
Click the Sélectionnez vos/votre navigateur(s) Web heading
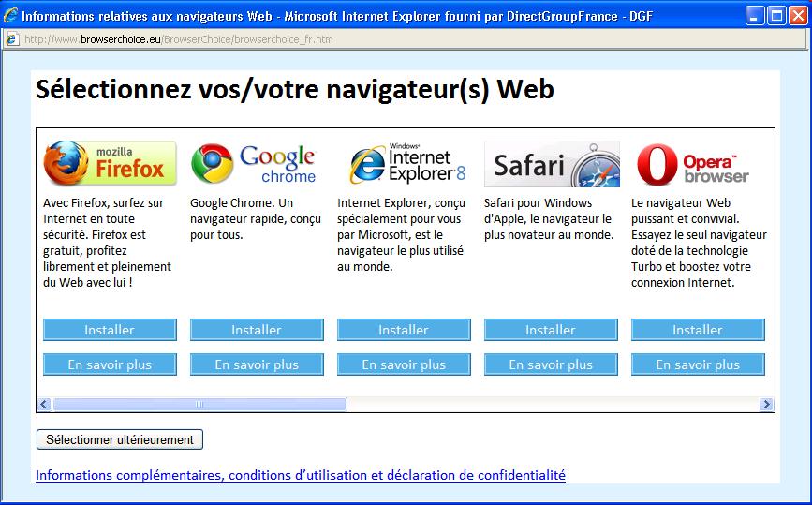tap(295, 89)
